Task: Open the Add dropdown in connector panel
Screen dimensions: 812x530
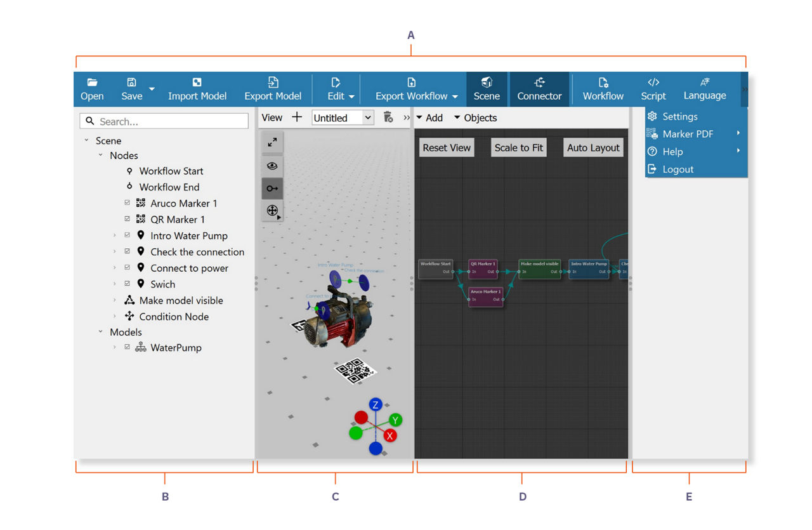Action: tap(429, 117)
